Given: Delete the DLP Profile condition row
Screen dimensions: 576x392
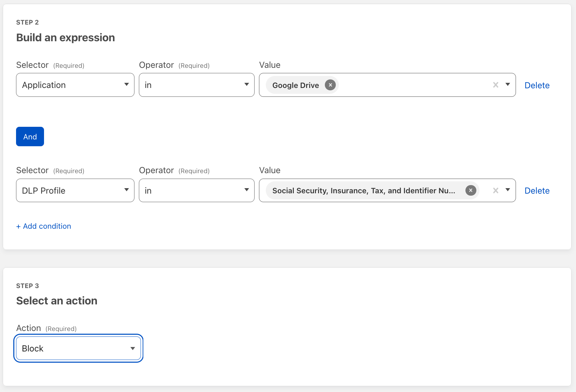Looking at the screenshot, I should (x=537, y=191).
